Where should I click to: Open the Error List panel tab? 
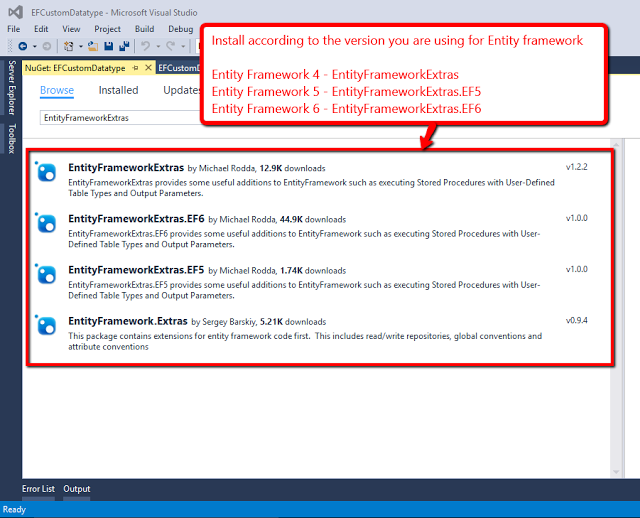tap(38, 489)
